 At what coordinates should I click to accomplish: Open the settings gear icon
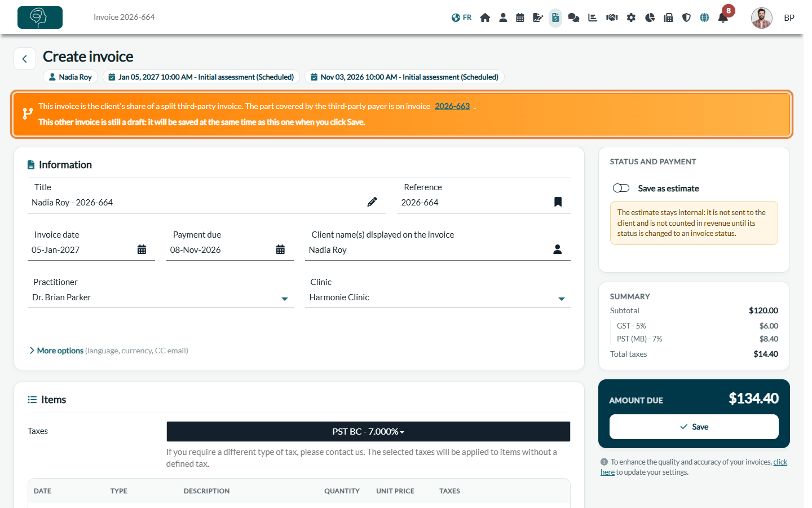631,17
